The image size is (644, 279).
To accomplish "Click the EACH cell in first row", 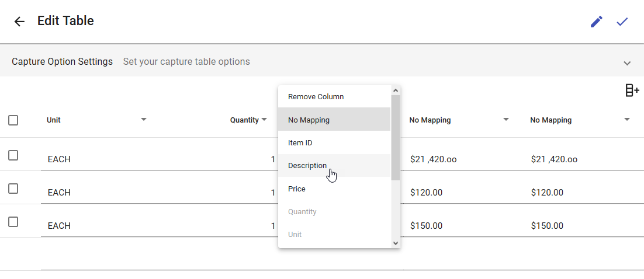I will (x=59, y=159).
